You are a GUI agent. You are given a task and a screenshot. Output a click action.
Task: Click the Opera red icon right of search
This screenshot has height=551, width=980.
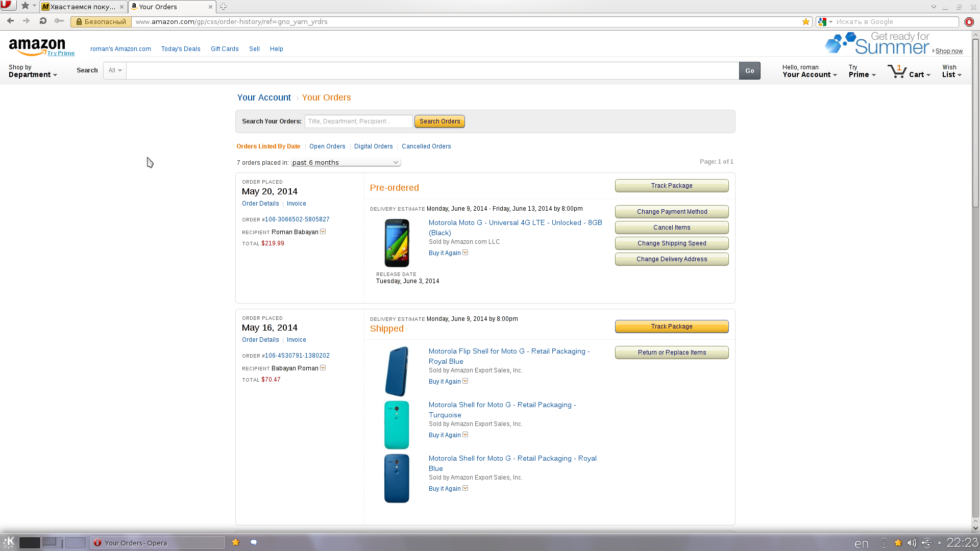969,21
